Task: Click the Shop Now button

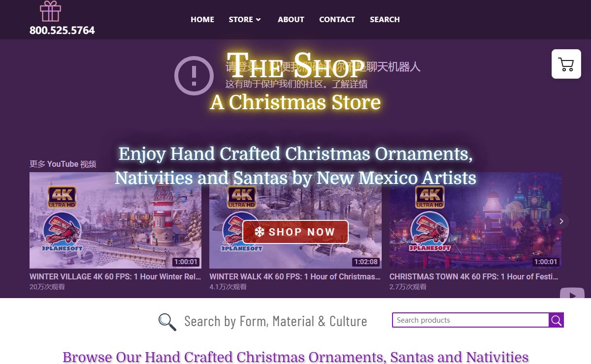Action: 295,232
